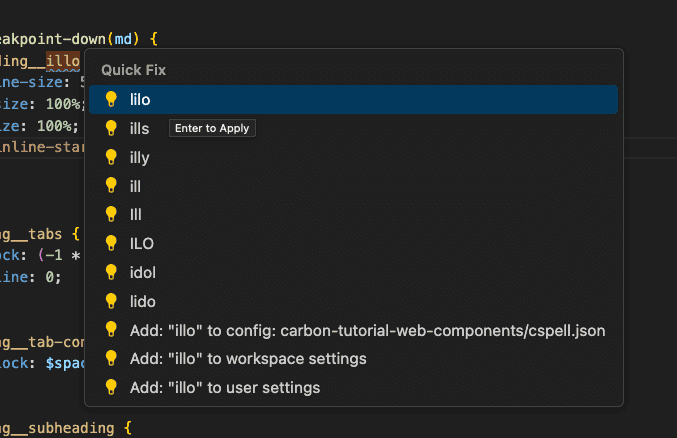Image resolution: width=677 pixels, height=438 pixels.
Task: Choose the 'lido' replacement suggestion
Action: [142, 301]
